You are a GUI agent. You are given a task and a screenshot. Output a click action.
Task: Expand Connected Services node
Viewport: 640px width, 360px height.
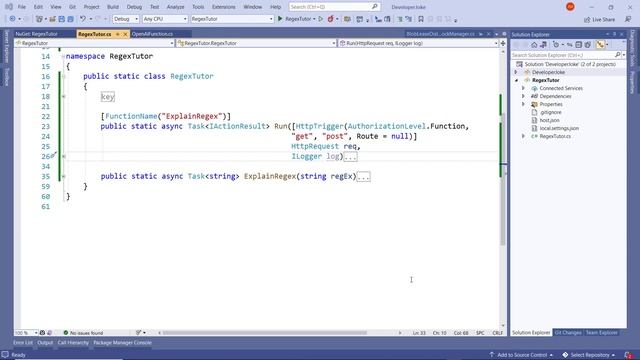[524, 88]
